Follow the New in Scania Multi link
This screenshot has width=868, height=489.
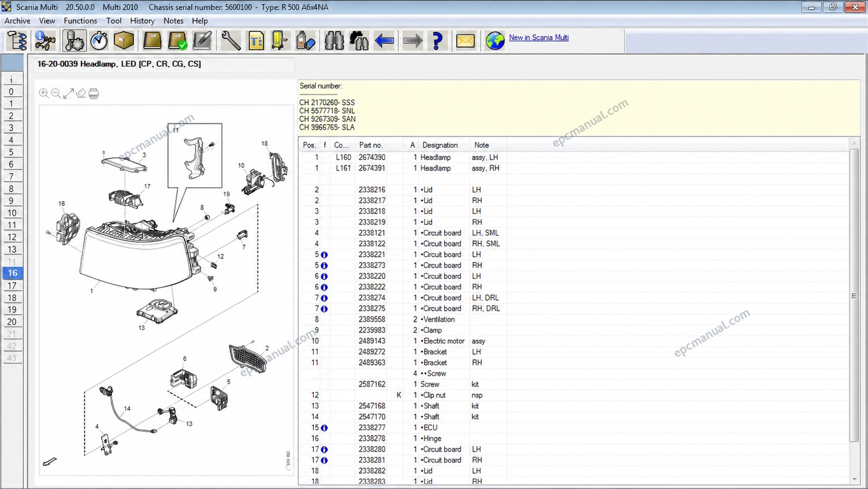539,38
